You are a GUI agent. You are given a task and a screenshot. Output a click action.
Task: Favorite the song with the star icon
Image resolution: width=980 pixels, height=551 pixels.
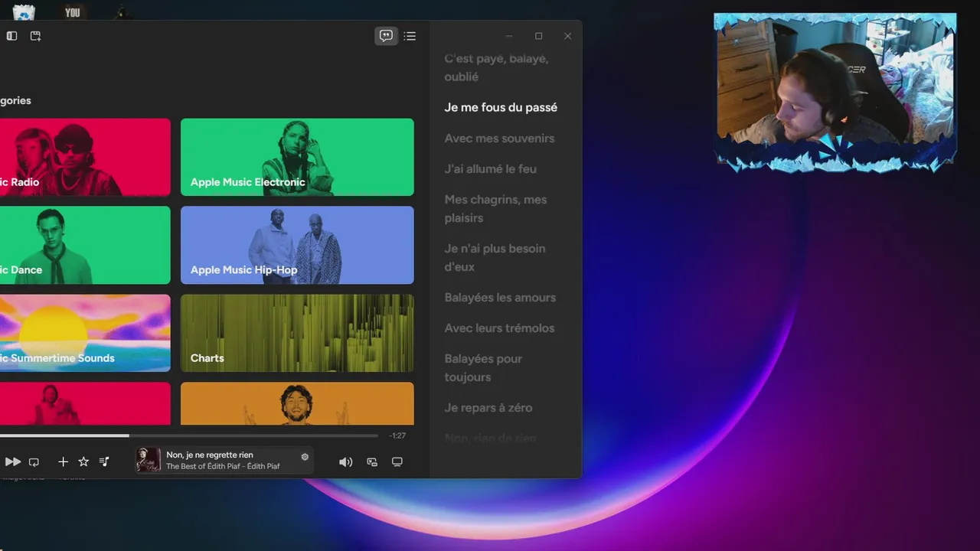pos(83,461)
